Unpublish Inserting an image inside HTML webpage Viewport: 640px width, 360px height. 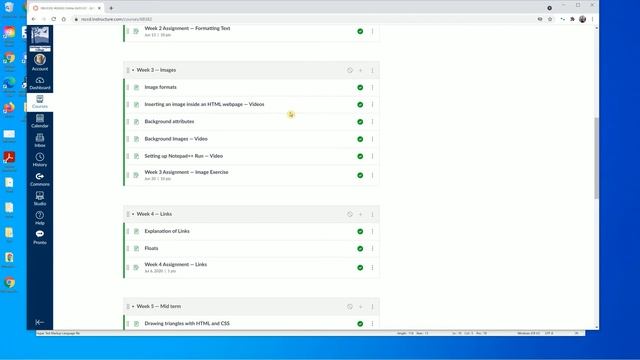point(360,104)
